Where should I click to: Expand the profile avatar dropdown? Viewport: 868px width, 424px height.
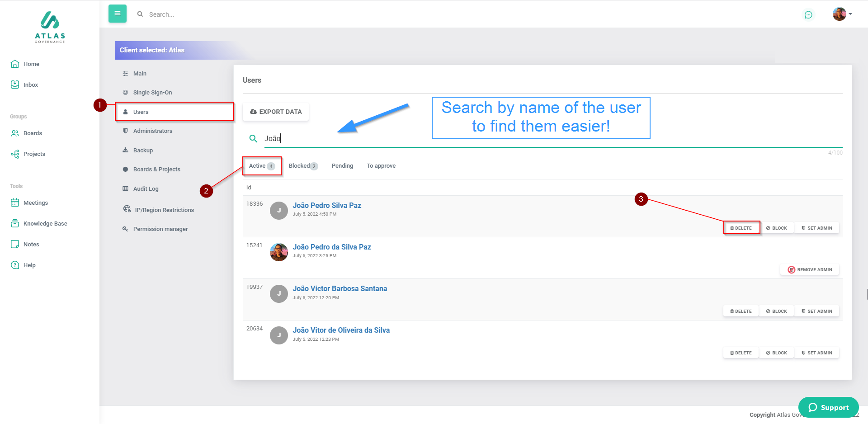click(x=842, y=14)
